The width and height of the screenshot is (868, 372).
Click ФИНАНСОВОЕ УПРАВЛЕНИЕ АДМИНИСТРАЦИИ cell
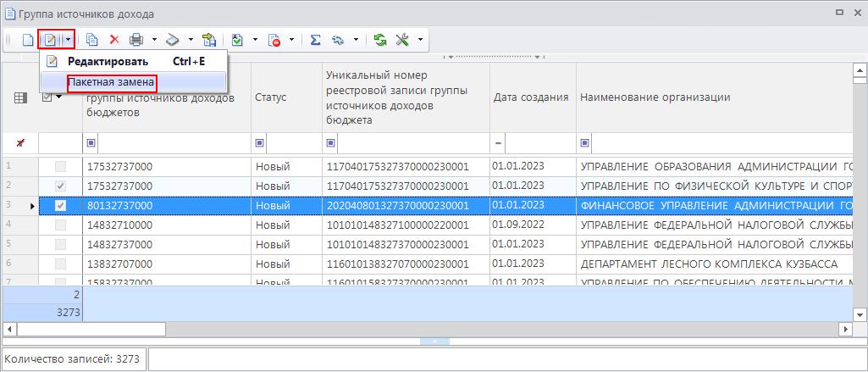714,206
